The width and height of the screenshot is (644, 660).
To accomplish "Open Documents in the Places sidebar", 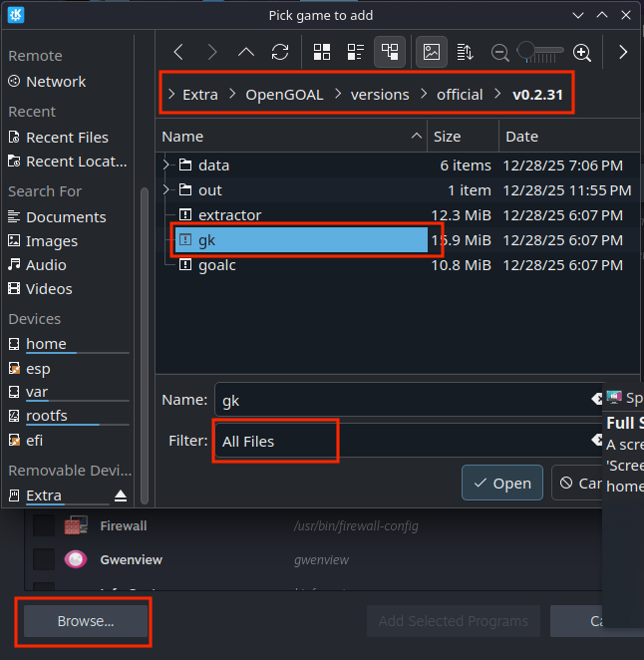I will click(x=66, y=216).
